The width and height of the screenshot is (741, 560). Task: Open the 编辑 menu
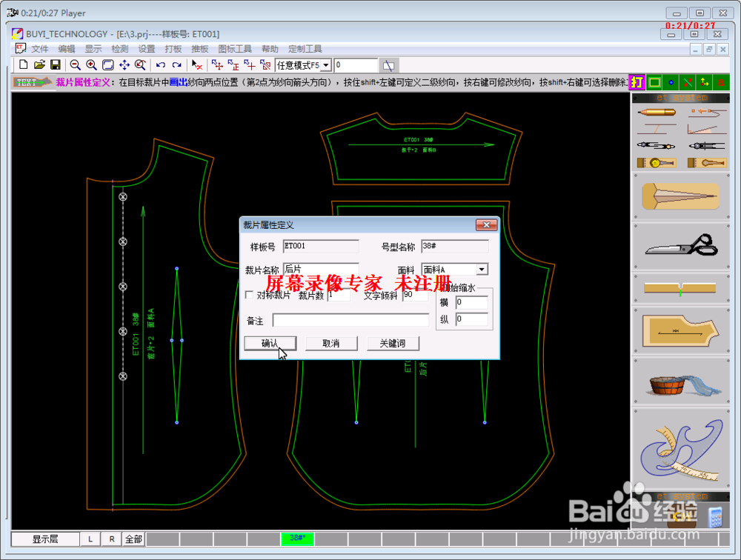pos(67,49)
